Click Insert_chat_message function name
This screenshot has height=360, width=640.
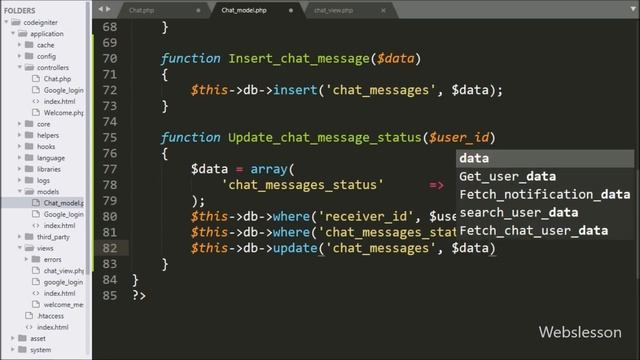(x=299, y=59)
